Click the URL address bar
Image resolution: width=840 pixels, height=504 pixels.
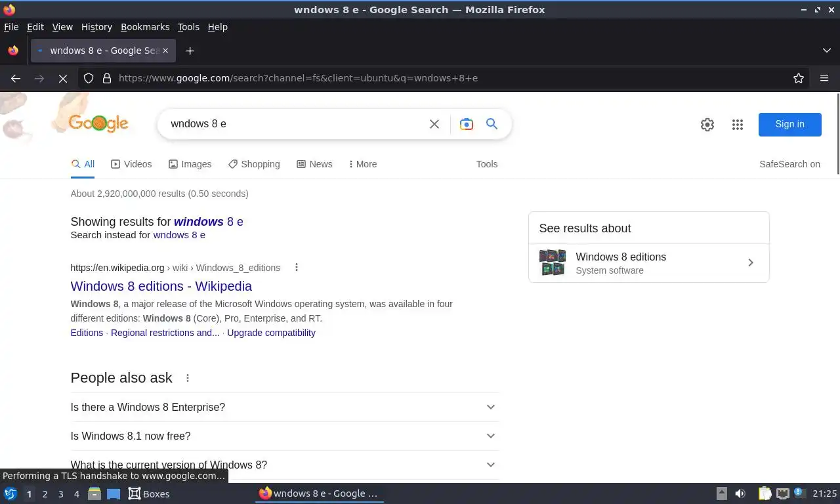coord(451,78)
